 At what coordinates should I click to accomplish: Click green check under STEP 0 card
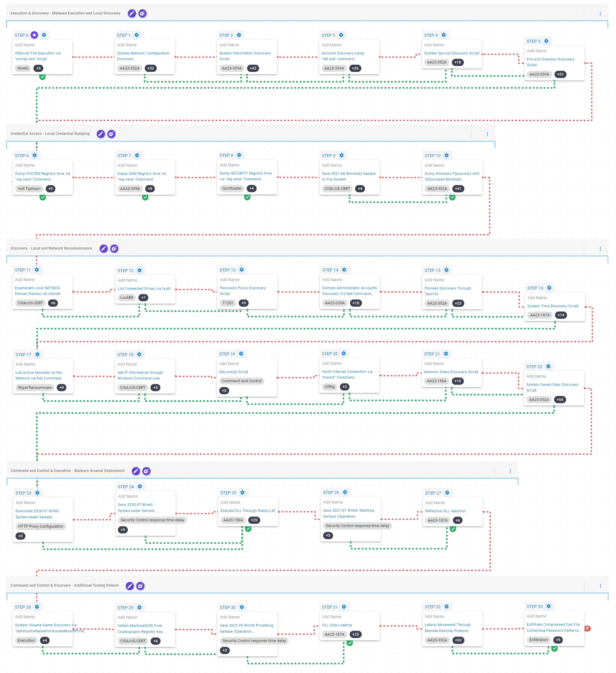[x=42, y=77]
